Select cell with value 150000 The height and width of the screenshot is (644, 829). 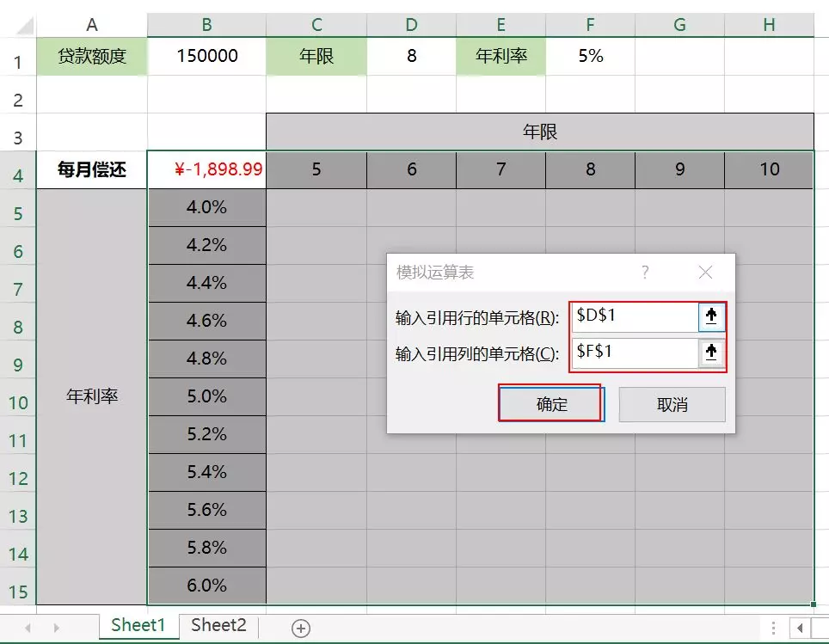(206, 56)
